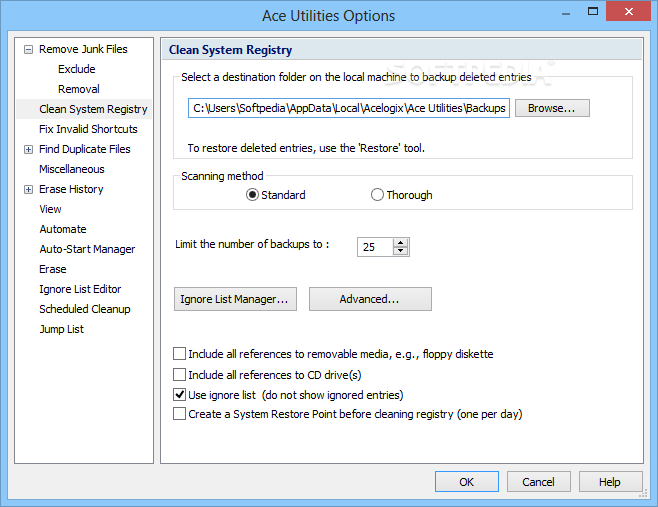Maximize the Ace Utilities Options window
This screenshot has width=658, height=507.
click(593, 12)
